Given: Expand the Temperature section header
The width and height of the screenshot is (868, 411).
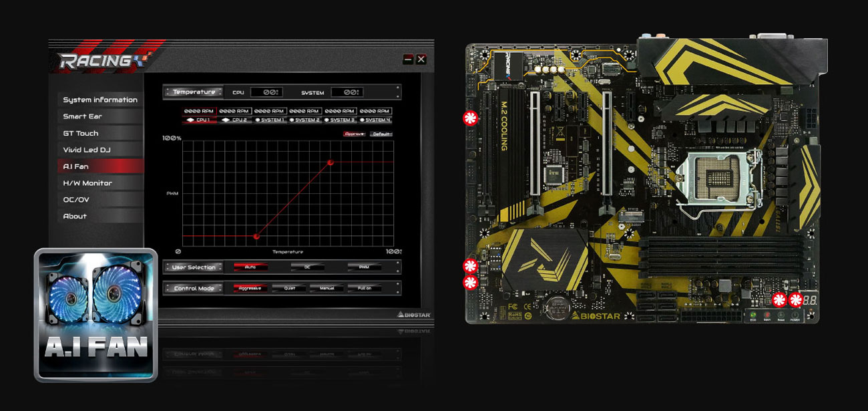Looking at the screenshot, I should tap(193, 92).
